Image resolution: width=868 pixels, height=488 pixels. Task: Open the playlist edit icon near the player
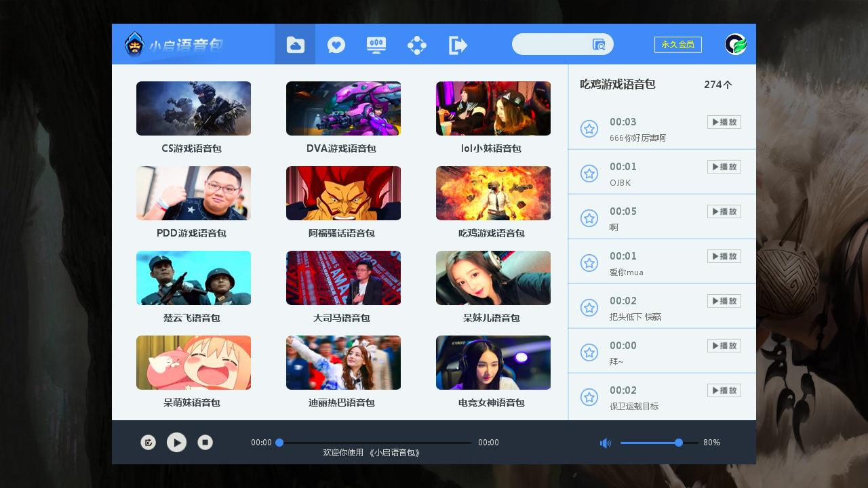148,442
